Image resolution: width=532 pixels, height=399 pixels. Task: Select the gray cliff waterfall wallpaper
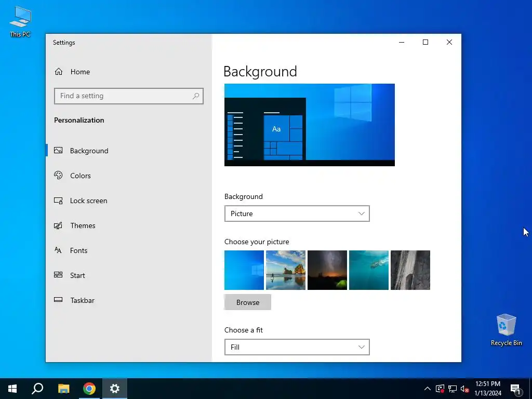point(410,270)
